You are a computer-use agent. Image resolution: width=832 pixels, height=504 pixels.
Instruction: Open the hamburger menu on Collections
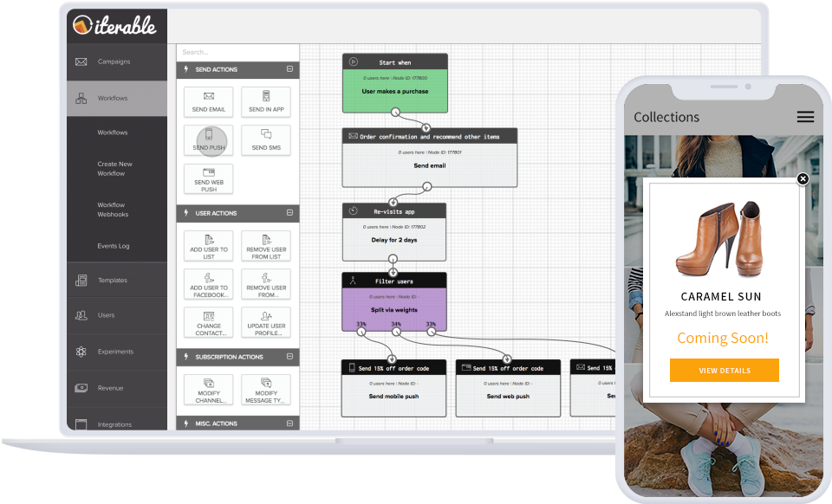click(805, 117)
